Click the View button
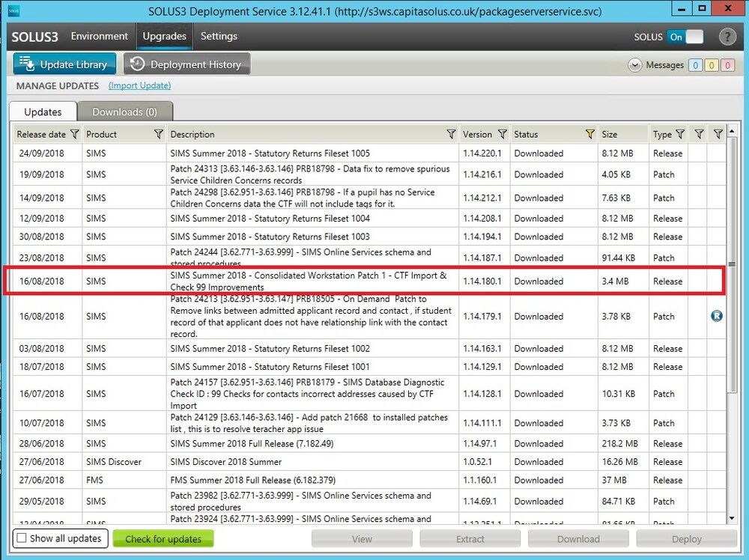This screenshot has width=749, height=560. tap(362, 539)
